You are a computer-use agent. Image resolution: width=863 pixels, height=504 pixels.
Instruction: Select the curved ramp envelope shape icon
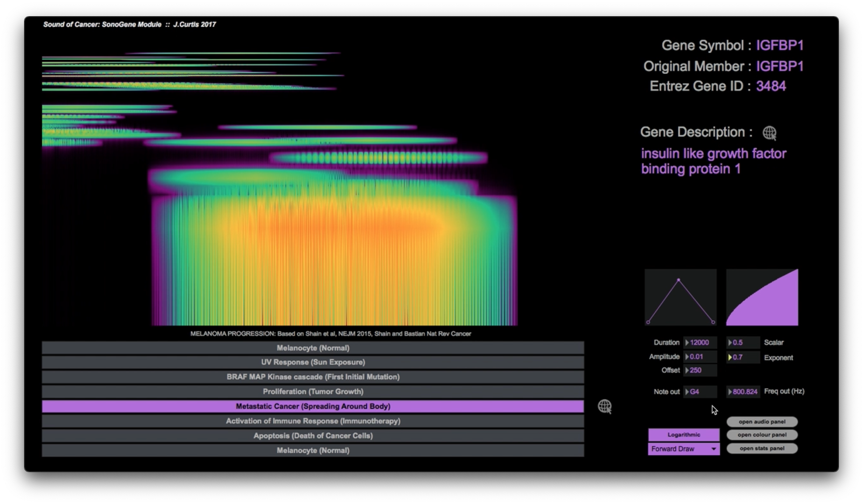point(762,296)
